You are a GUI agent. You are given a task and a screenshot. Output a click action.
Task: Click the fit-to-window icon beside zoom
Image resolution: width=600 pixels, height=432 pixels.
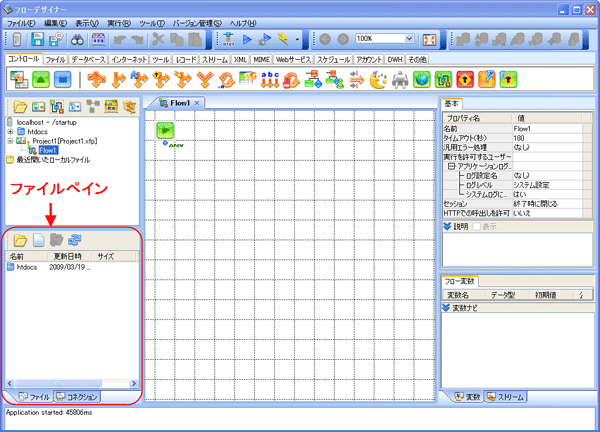(x=425, y=38)
